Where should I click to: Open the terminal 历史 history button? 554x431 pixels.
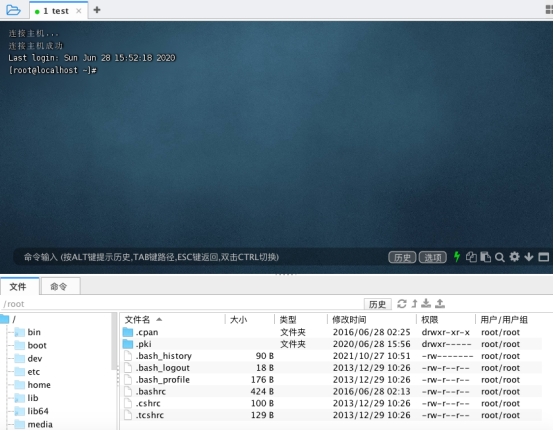tap(402, 257)
